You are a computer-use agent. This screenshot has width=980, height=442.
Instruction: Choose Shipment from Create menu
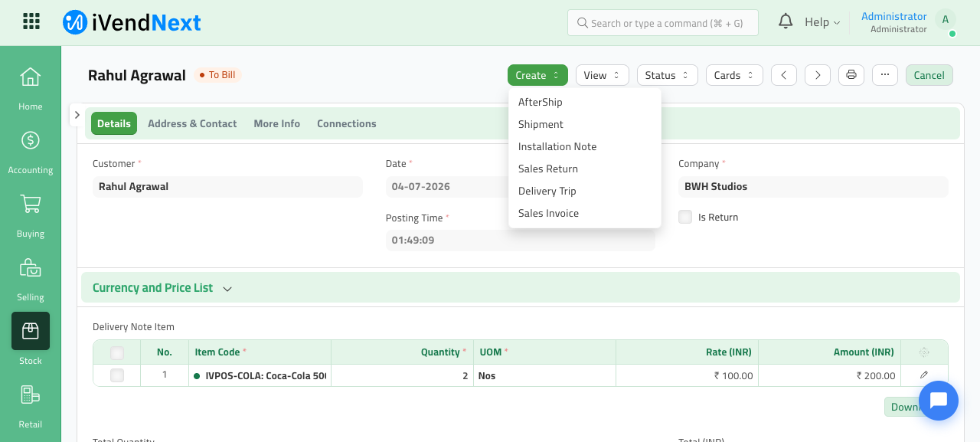(x=585, y=124)
